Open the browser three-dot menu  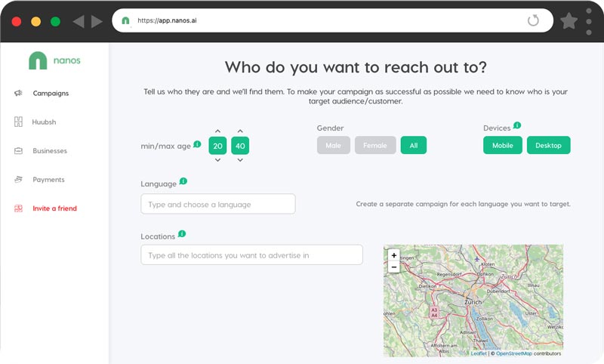pyautogui.click(x=589, y=22)
